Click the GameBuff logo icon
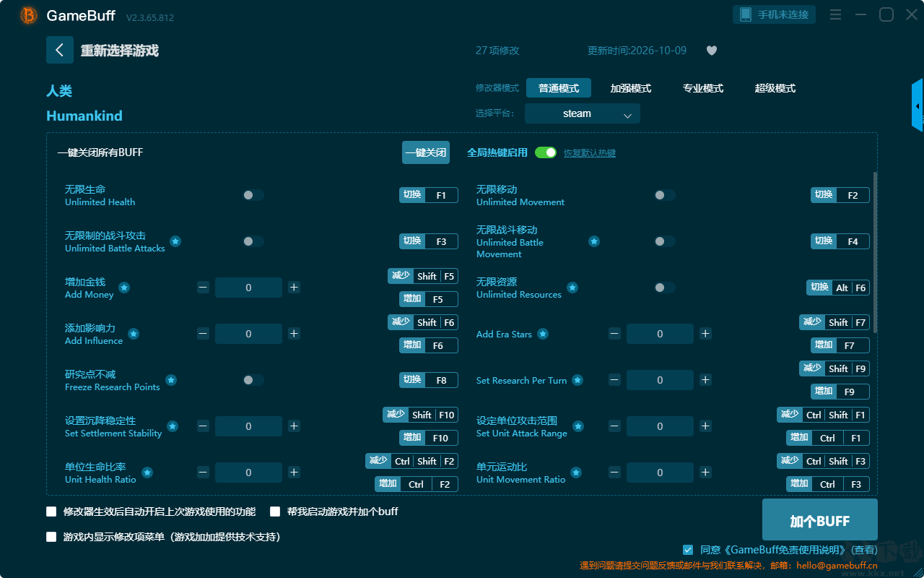The width and height of the screenshot is (924, 578). point(29,15)
